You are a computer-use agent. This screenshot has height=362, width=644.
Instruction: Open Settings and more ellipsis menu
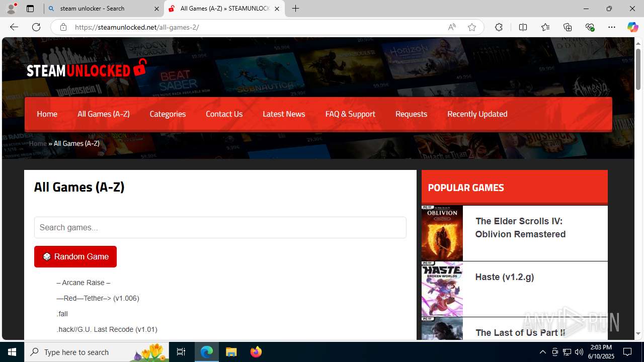tap(612, 27)
